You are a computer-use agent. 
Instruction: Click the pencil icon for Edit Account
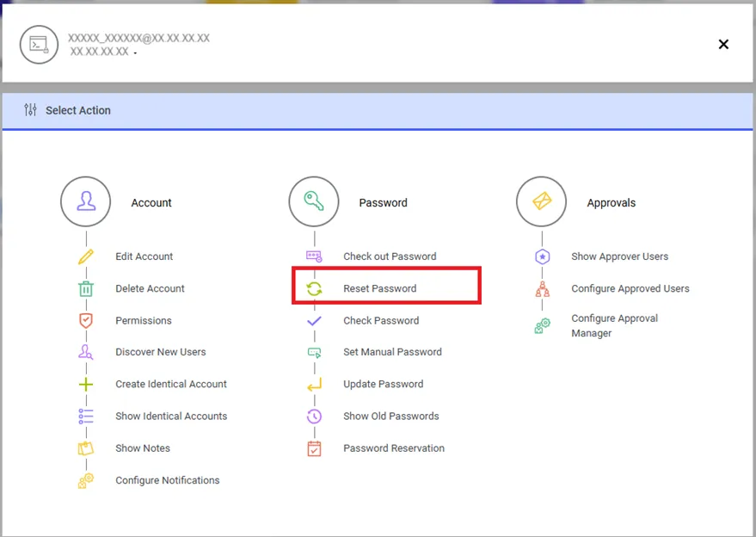click(x=86, y=256)
